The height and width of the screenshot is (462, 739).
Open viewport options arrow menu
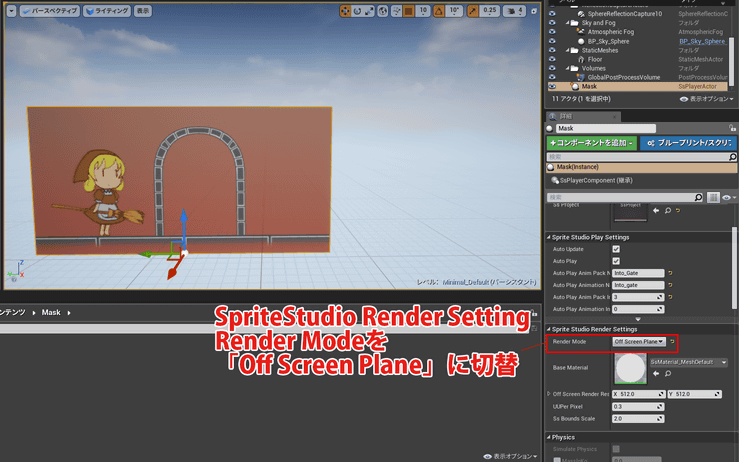[x=11, y=10]
